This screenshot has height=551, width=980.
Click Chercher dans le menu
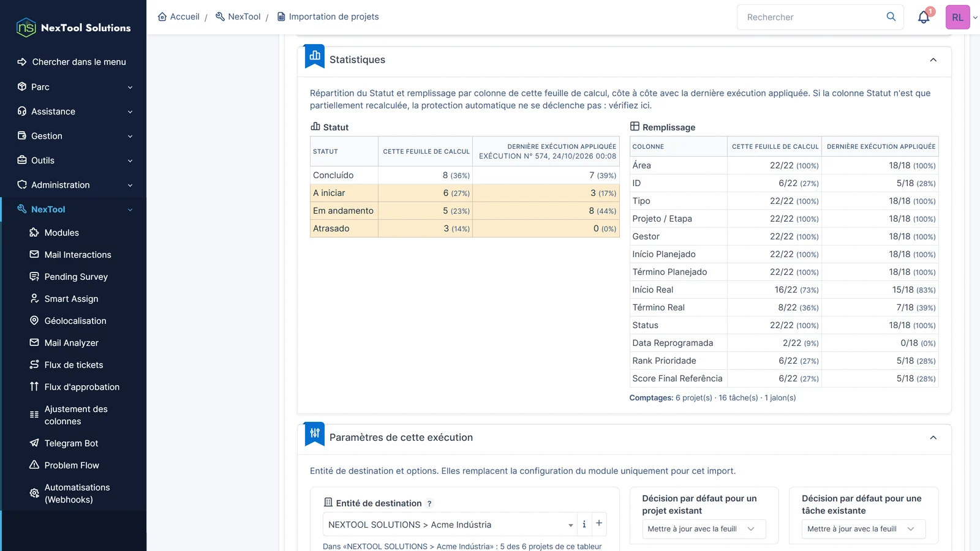(x=72, y=62)
